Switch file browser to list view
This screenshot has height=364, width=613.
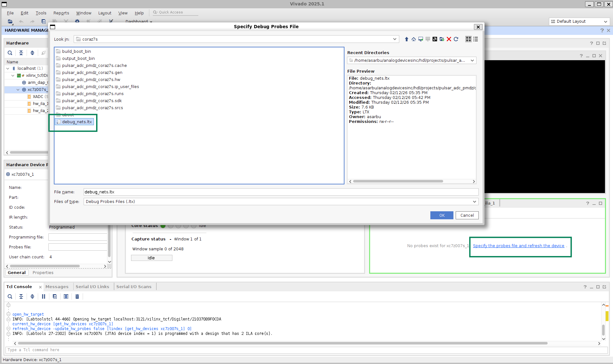tap(475, 39)
